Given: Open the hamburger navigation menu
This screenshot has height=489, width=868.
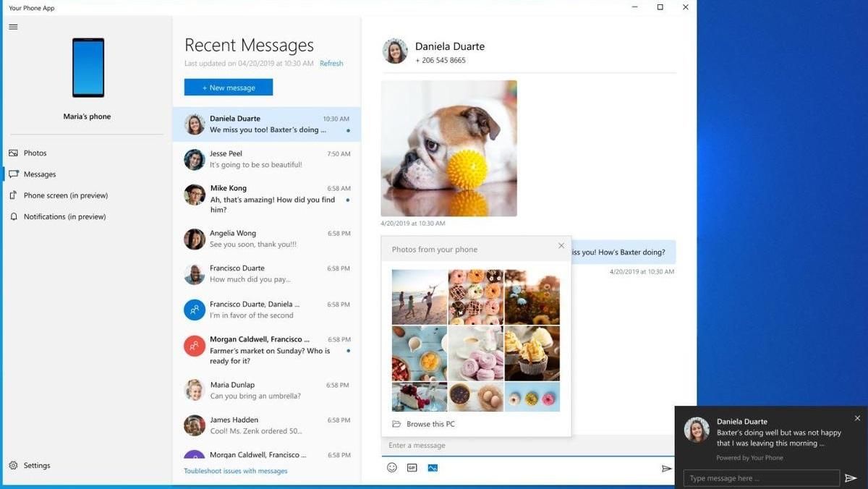Looking at the screenshot, I should 13,27.
